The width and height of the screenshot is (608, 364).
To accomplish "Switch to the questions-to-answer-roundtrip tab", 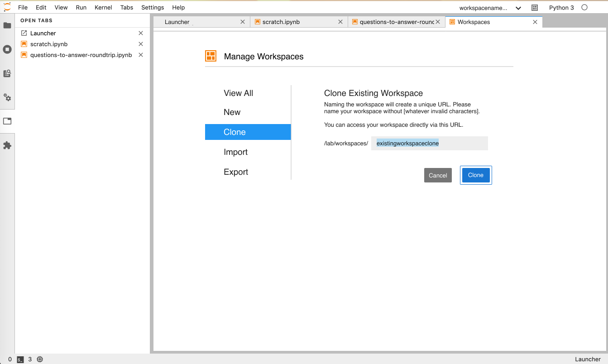I will click(x=397, y=22).
